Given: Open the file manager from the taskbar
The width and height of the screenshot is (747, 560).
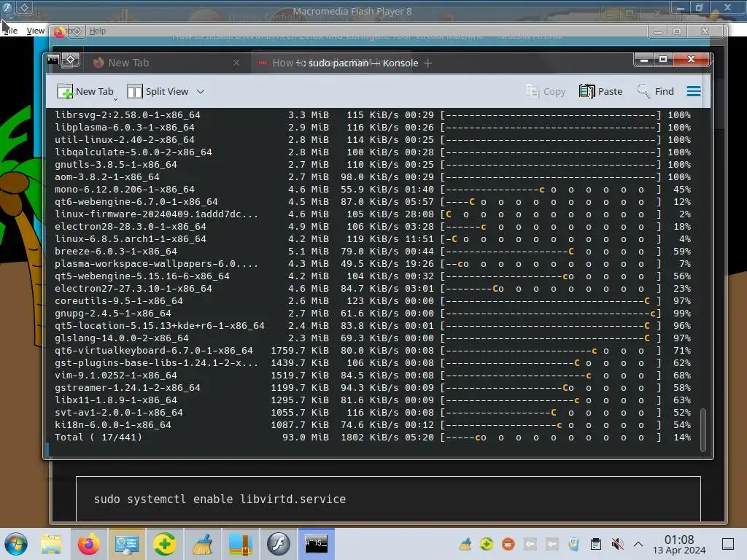Looking at the screenshot, I should (50, 544).
